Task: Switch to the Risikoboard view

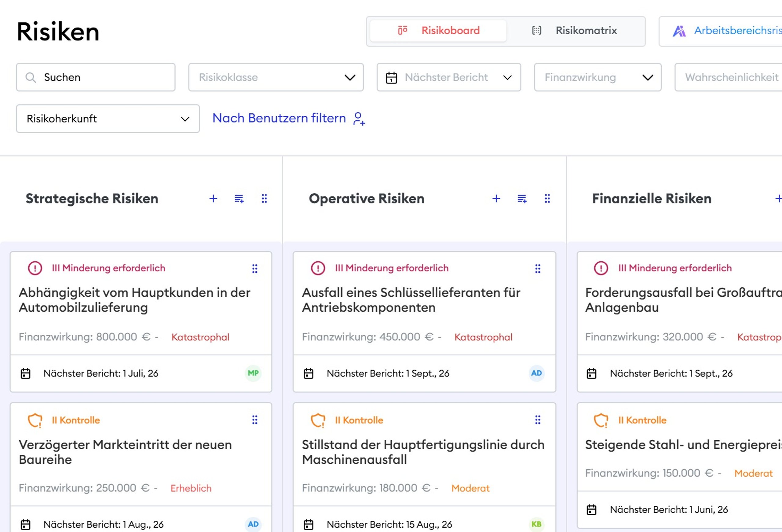Action: click(x=438, y=31)
